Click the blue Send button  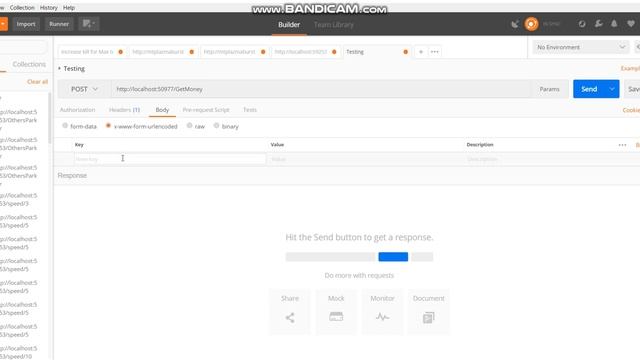click(x=589, y=89)
